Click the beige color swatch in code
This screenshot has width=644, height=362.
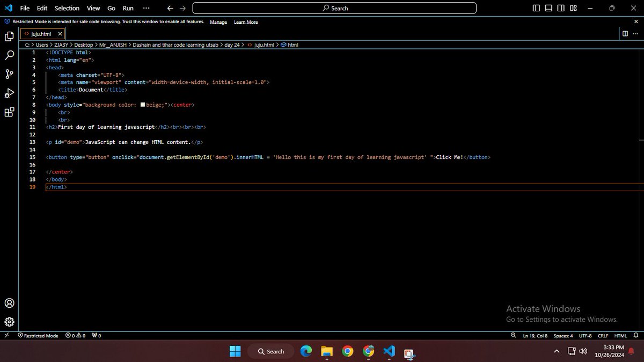[x=142, y=105]
